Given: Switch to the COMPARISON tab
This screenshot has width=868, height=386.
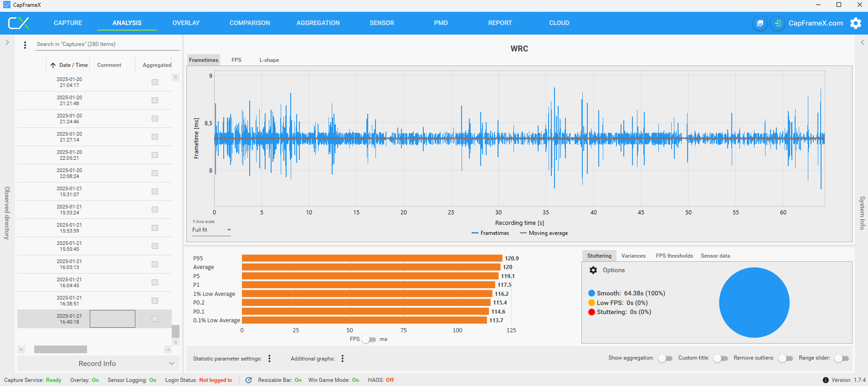Looking at the screenshot, I should tap(250, 23).
